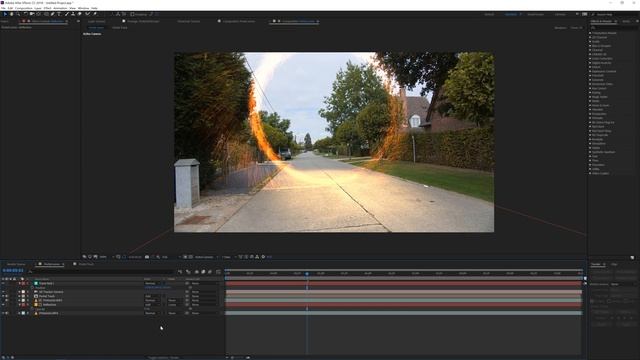The width and height of the screenshot is (640, 360).
Task: Select the Unified Camera tool
Action: [x=32, y=14]
